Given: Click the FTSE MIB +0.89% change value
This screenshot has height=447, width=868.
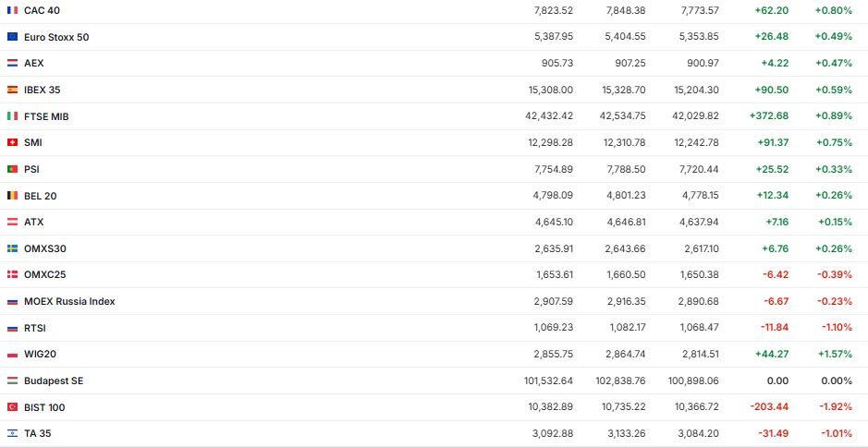Looking at the screenshot, I should [x=834, y=116].
